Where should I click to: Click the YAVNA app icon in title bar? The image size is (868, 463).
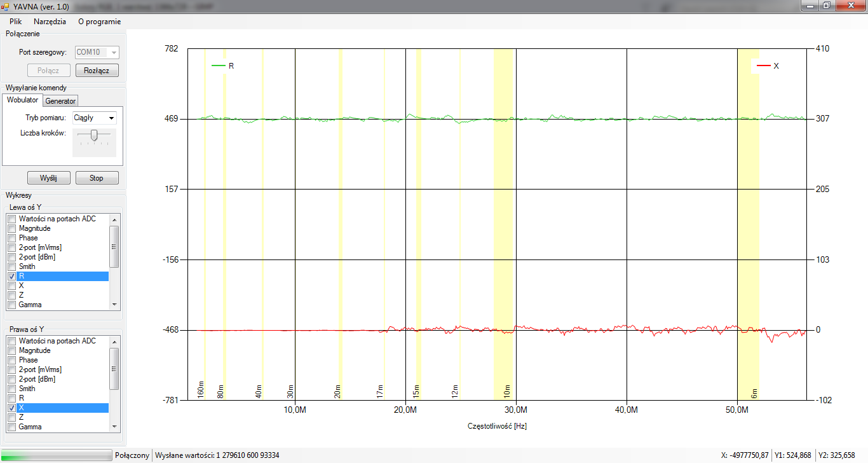[6, 6]
